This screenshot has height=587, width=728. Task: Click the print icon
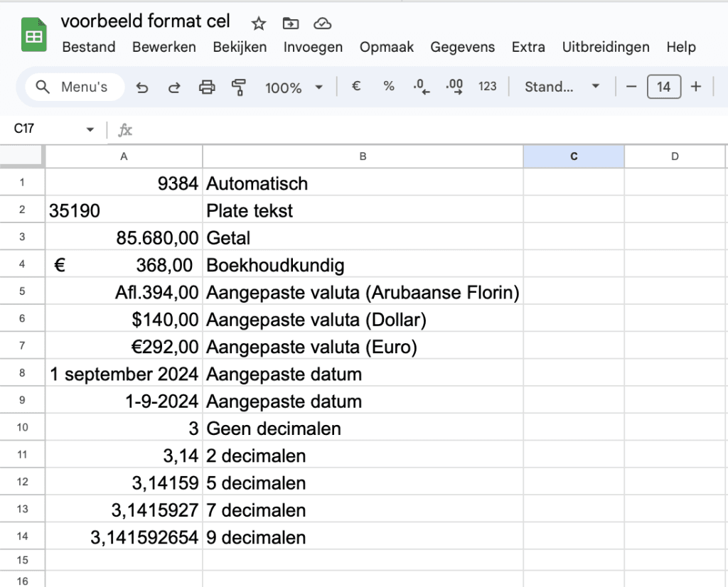[x=207, y=87]
